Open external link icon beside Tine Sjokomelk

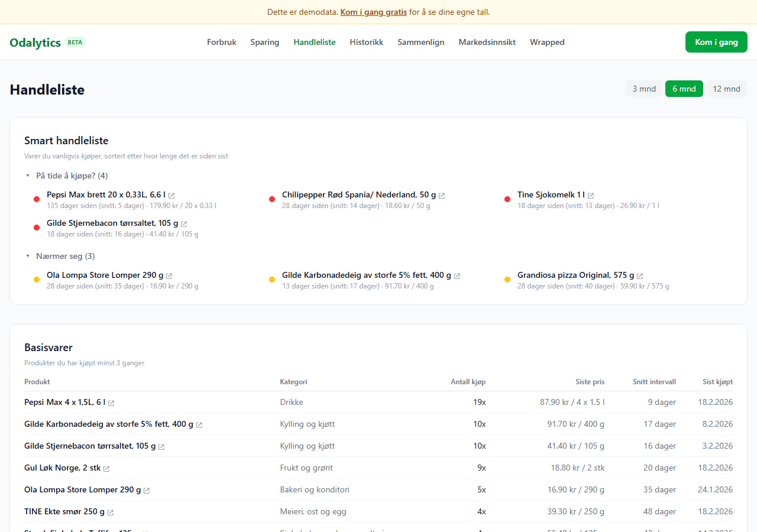pos(591,196)
